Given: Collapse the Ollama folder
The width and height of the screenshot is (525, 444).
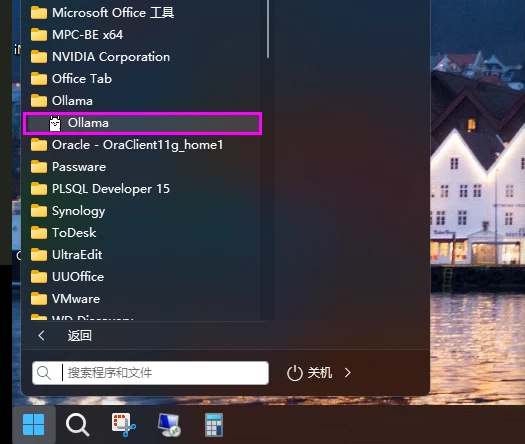Looking at the screenshot, I should coord(142,101).
